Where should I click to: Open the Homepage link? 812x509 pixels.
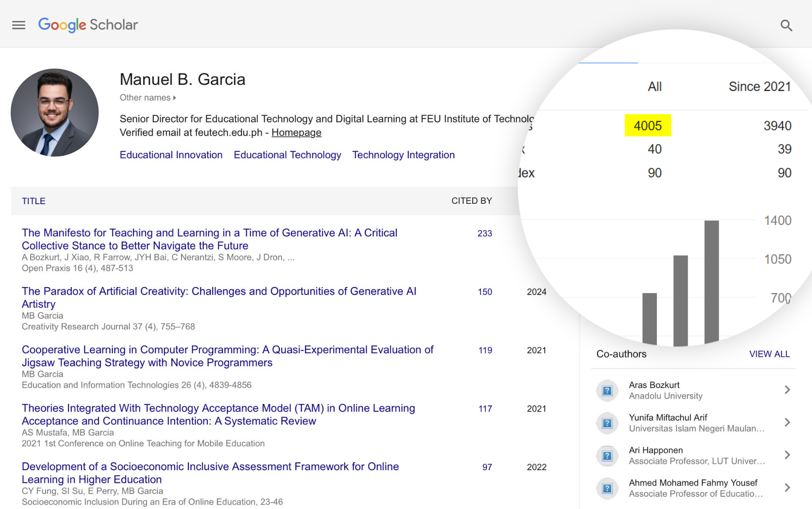296,132
